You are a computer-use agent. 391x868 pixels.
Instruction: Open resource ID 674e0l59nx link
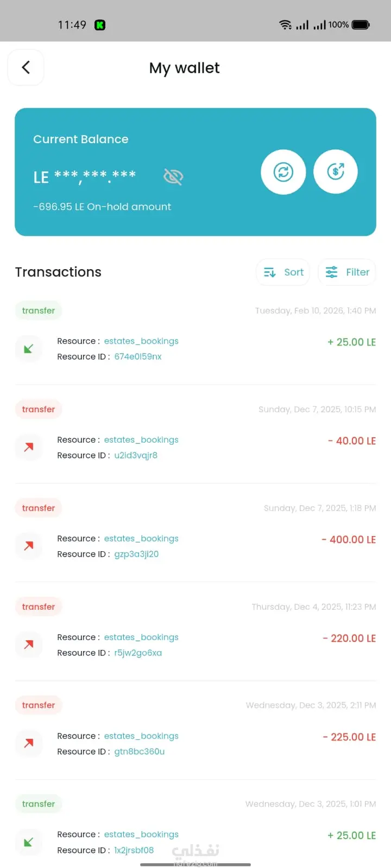coord(138,357)
